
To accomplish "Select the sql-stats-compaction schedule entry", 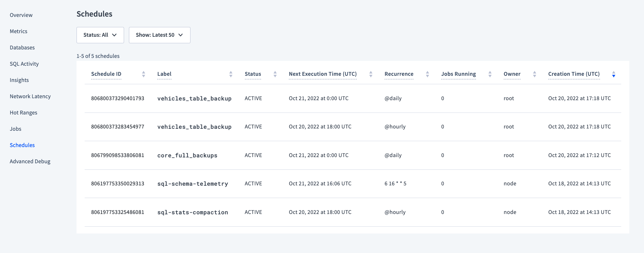I will coord(192,212).
